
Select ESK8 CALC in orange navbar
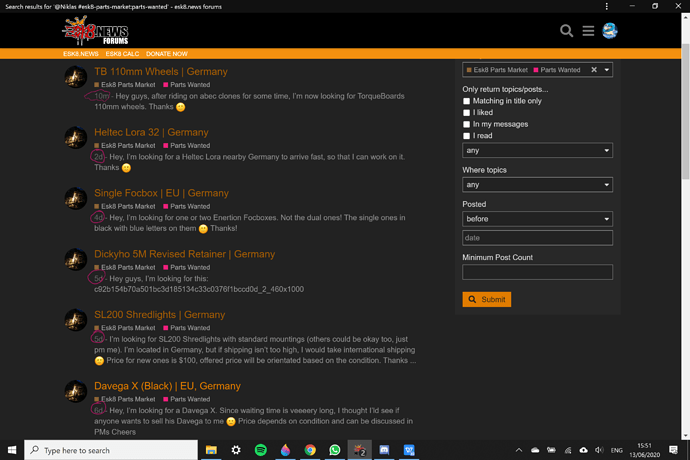(x=122, y=54)
